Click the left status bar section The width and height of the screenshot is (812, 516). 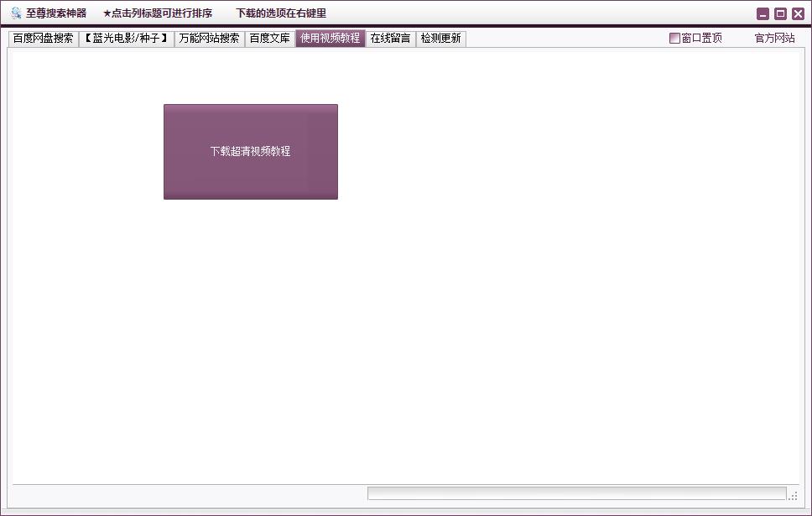185,493
